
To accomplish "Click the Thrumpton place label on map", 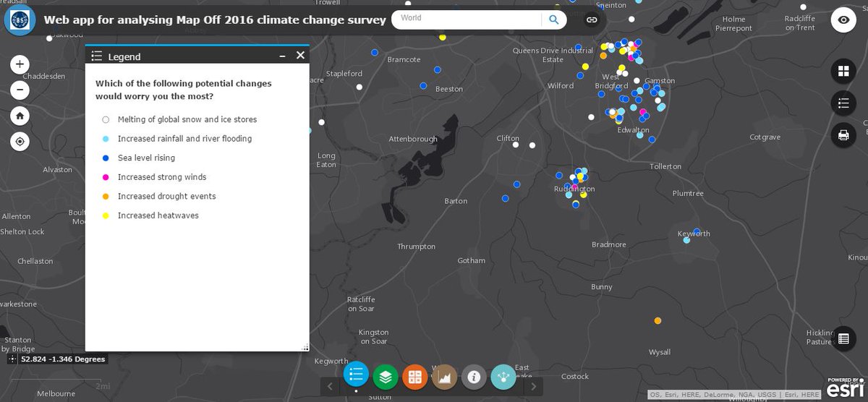I will point(417,247).
